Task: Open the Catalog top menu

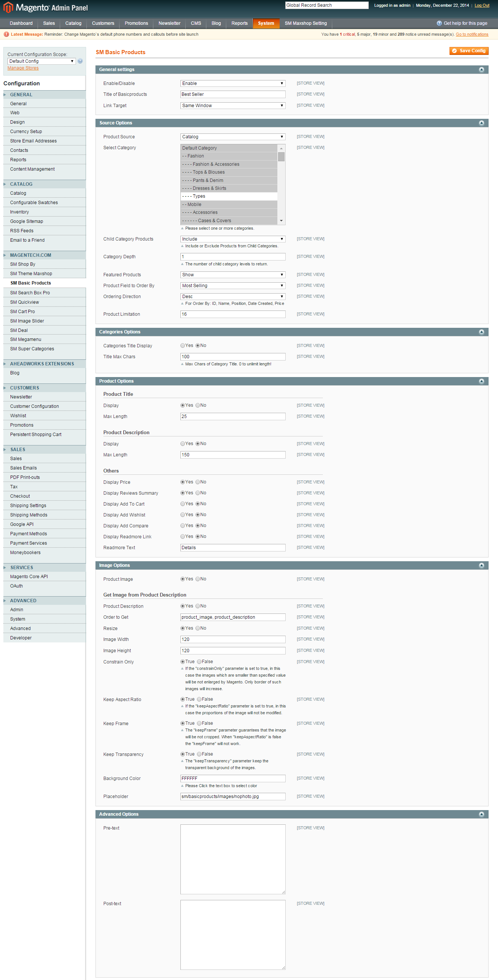Action: (73, 23)
